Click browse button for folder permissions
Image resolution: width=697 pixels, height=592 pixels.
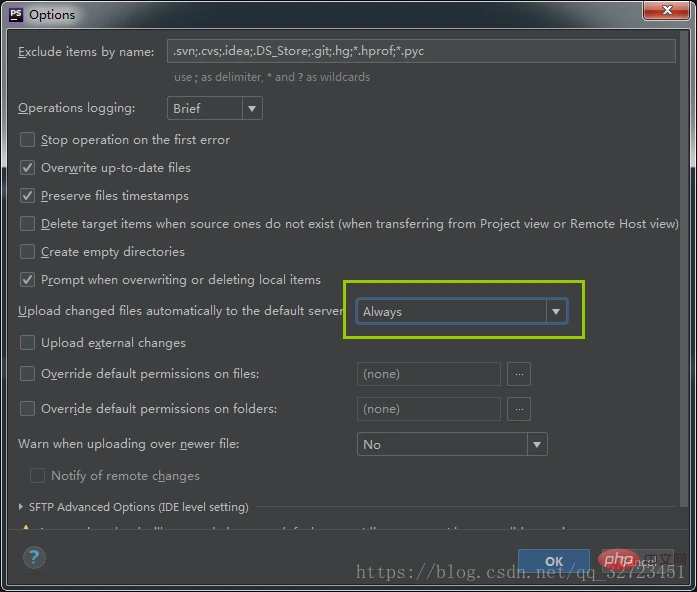518,408
